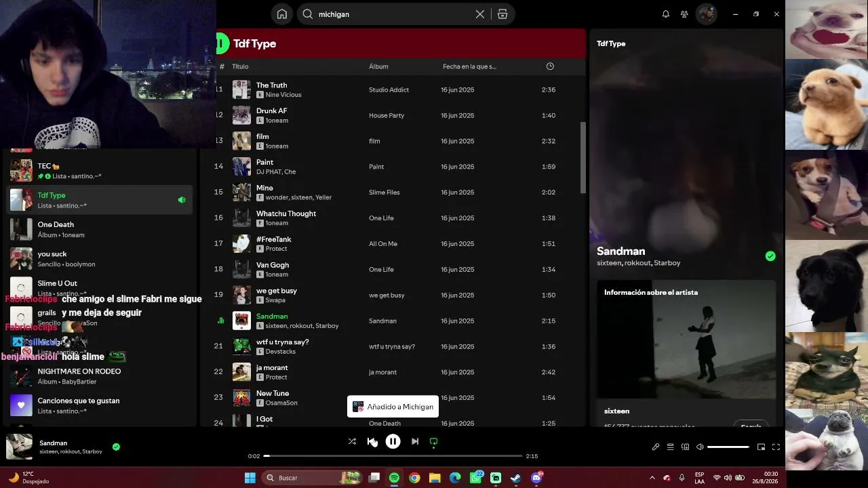Toggle the green repeat button
This screenshot has height=488, width=868.
coord(434,442)
